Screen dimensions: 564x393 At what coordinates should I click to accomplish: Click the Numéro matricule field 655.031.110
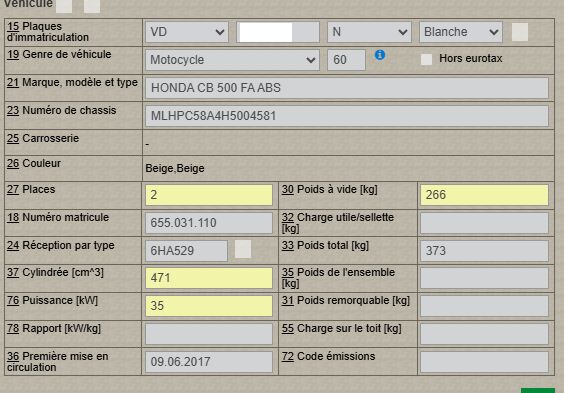pyautogui.click(x=209, y=223)
